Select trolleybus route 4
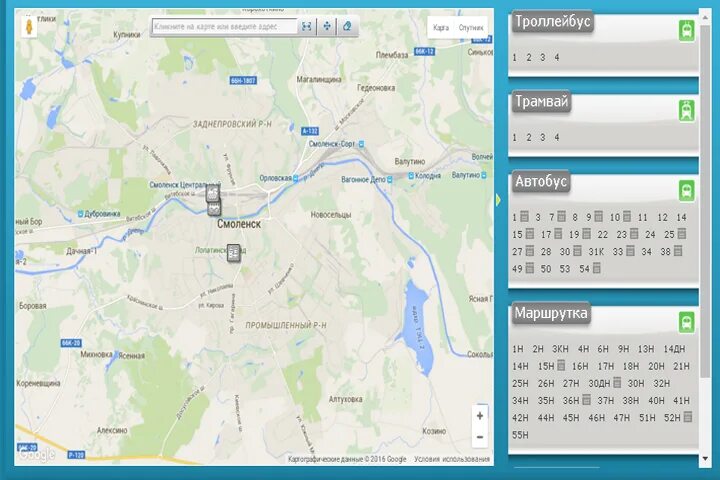 point(557,57)
